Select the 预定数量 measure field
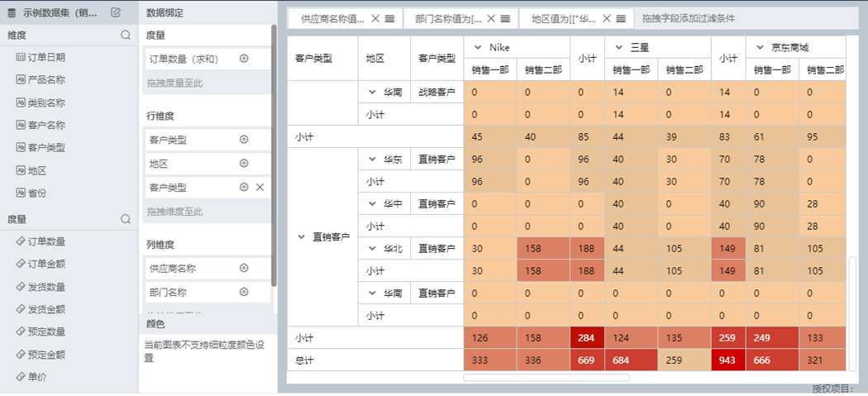The width and height of the screenshot is (868, 396). [x=41, y=332]
